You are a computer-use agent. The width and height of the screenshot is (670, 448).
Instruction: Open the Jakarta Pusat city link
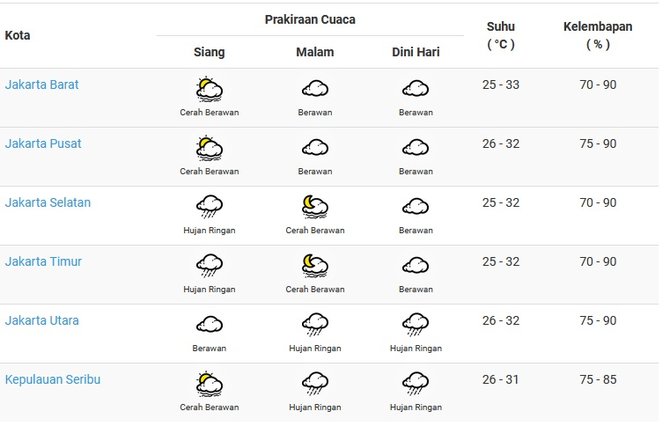(x=43, y=144)
